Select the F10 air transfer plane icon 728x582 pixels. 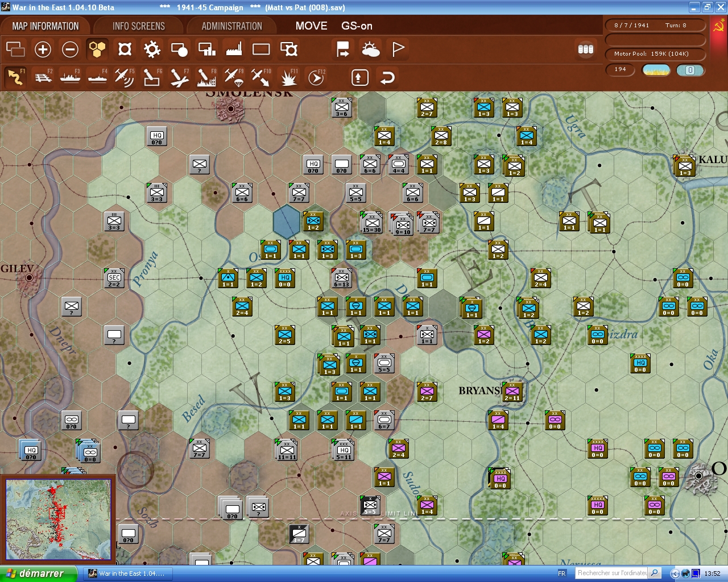coord(261,77)
